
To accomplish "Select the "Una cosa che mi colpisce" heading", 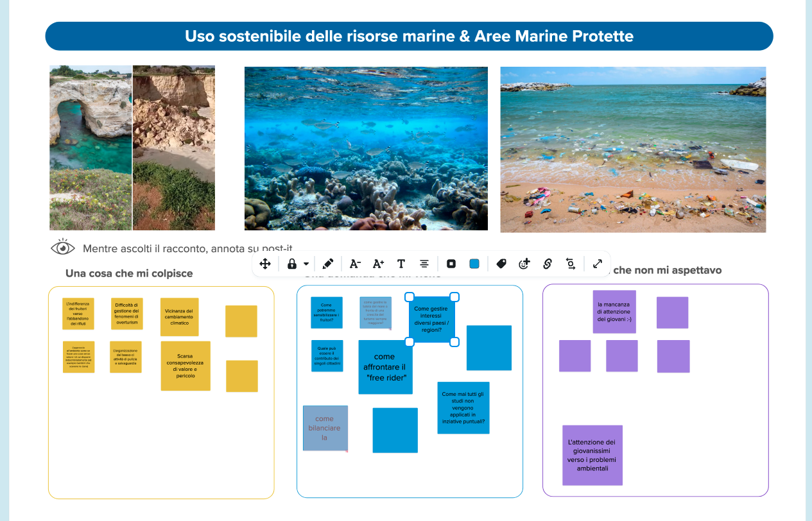I will click(x=129, y=273).
